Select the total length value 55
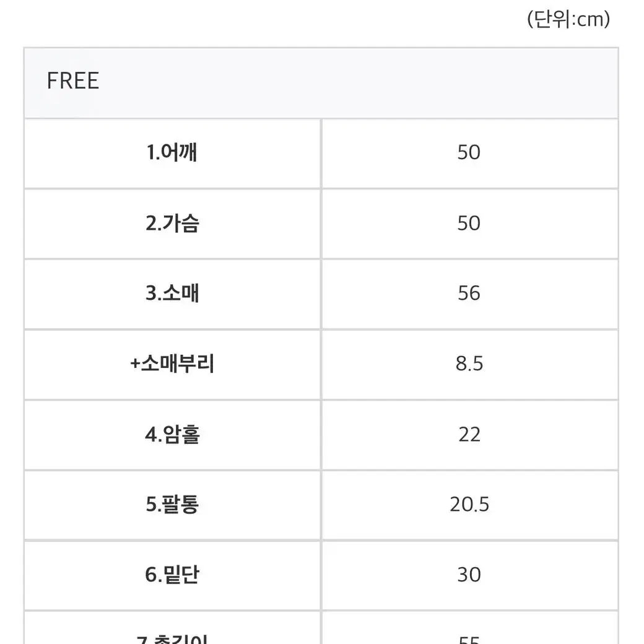 469,640
